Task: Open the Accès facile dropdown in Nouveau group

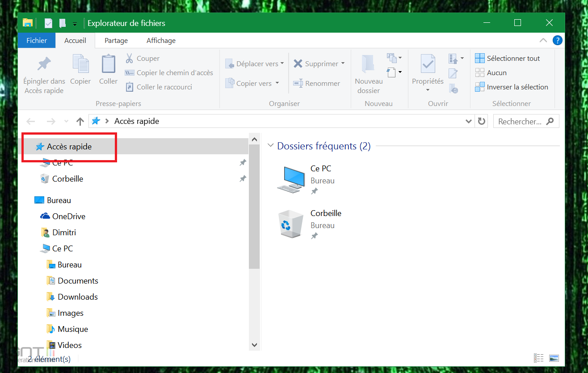Action: pos(394,72)
